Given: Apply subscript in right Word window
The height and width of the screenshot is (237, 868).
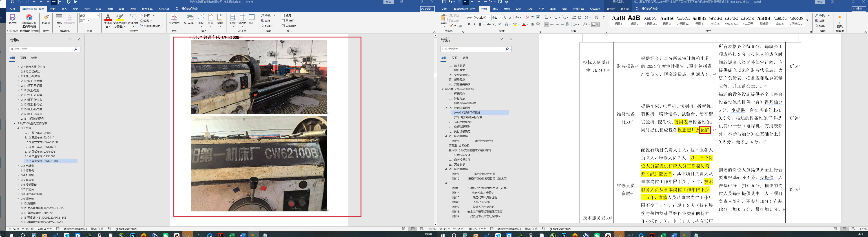Looking at the screenshot, I should [x=494, y=24].
